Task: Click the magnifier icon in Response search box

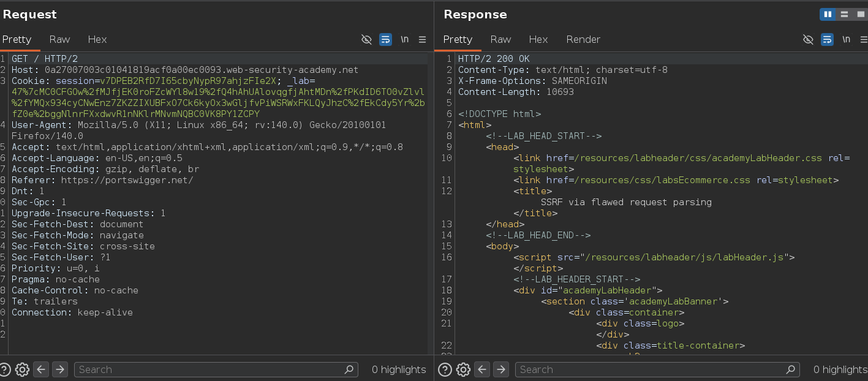Action: (791, 369)
